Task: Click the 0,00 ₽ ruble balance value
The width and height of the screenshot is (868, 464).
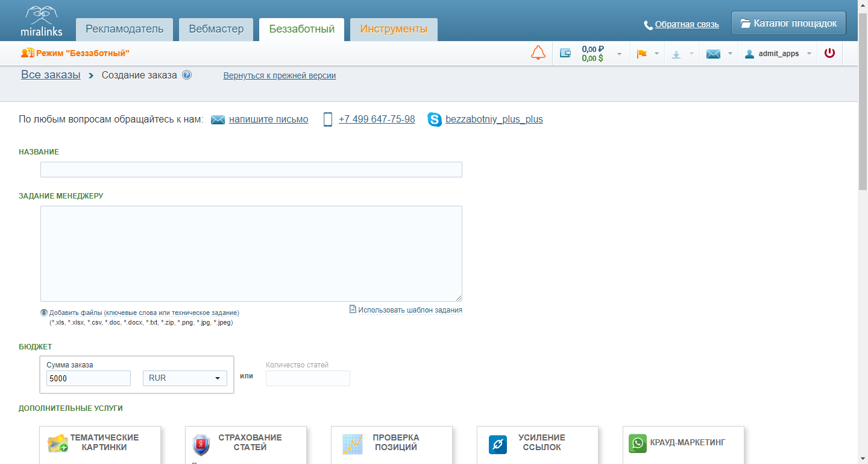Action: click(593, 49)
